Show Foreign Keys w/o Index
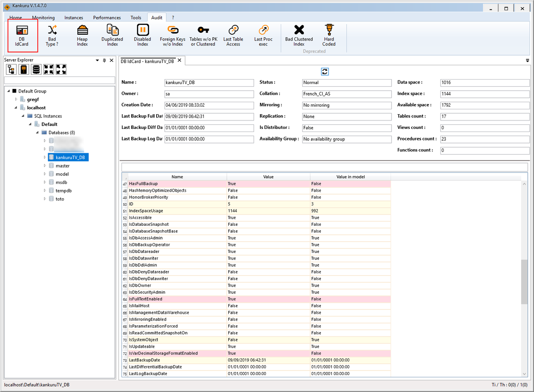 point(173,36)
